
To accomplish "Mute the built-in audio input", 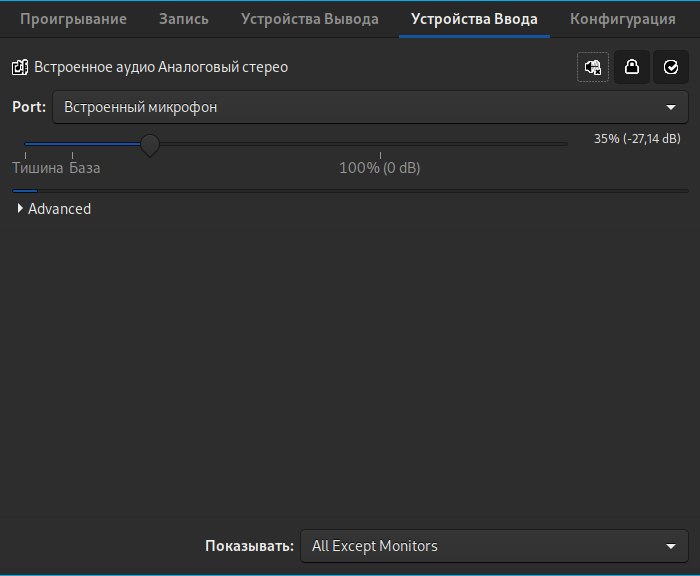I will pos(593,67).
